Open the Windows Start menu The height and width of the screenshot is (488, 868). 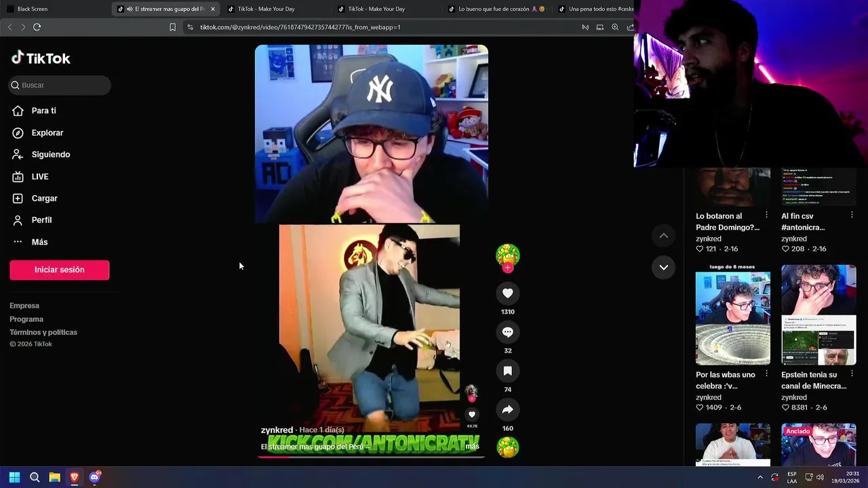[x=14, y=477]
